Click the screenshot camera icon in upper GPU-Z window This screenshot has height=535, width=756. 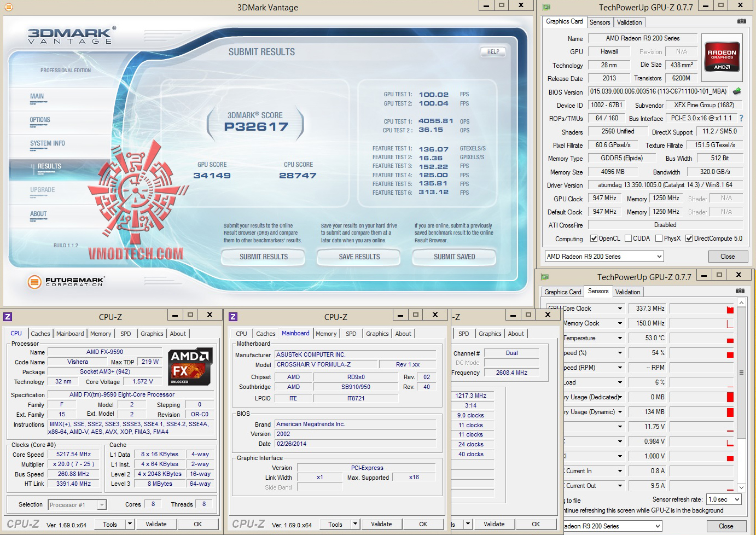[741, 21]
